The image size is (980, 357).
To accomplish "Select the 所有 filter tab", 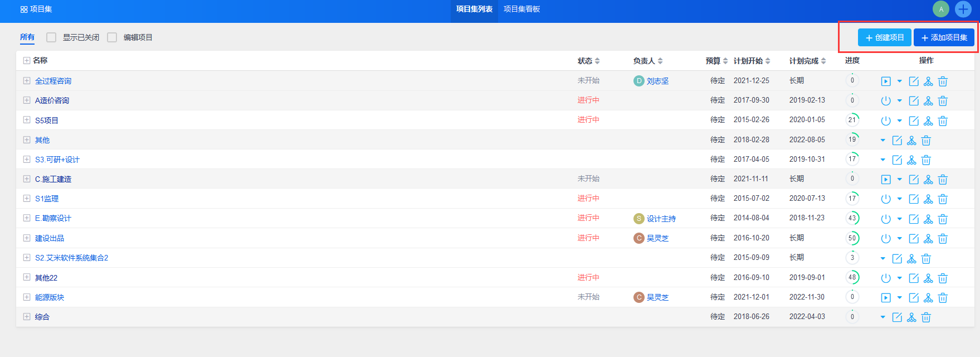I will 27,37.
